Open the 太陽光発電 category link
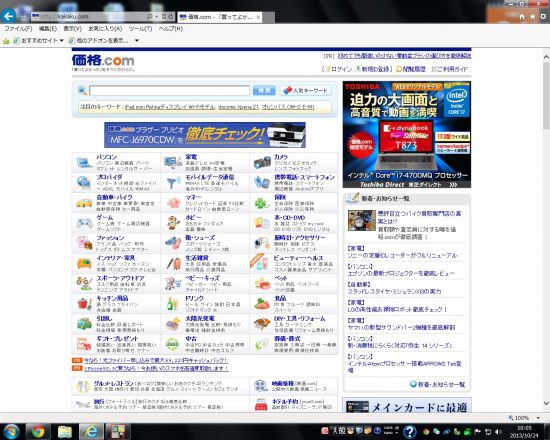This screenshot has width=550, height=440. 200,318
